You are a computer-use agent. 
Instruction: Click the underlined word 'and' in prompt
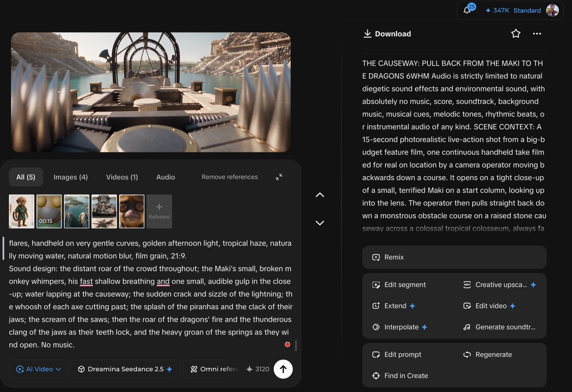click(163, 281)
